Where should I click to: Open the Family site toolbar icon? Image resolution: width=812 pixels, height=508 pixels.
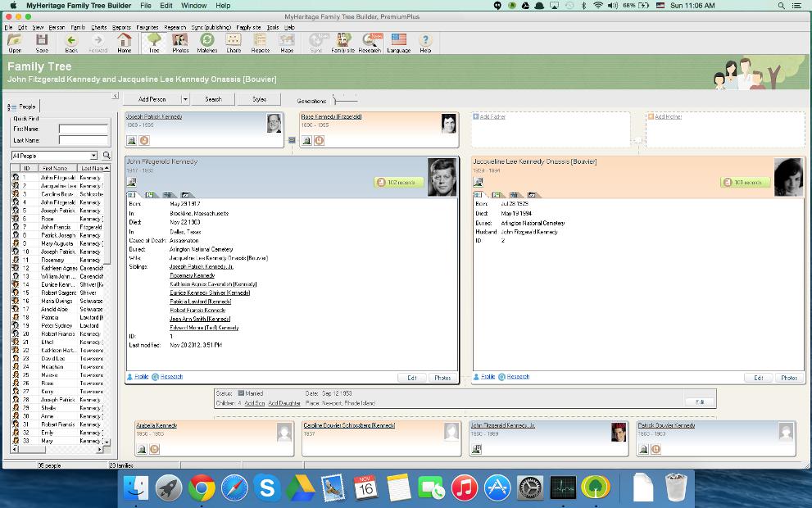click(x=342, y=40)
